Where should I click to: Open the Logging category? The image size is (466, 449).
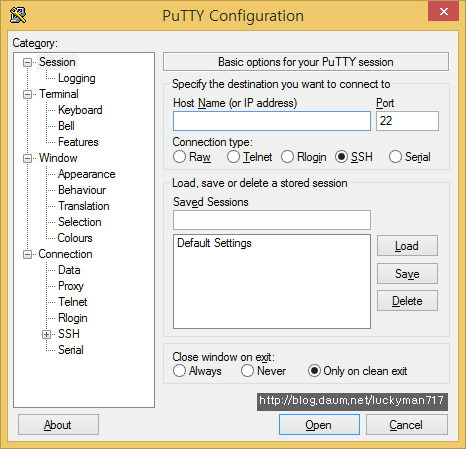[x=77, y=78]
